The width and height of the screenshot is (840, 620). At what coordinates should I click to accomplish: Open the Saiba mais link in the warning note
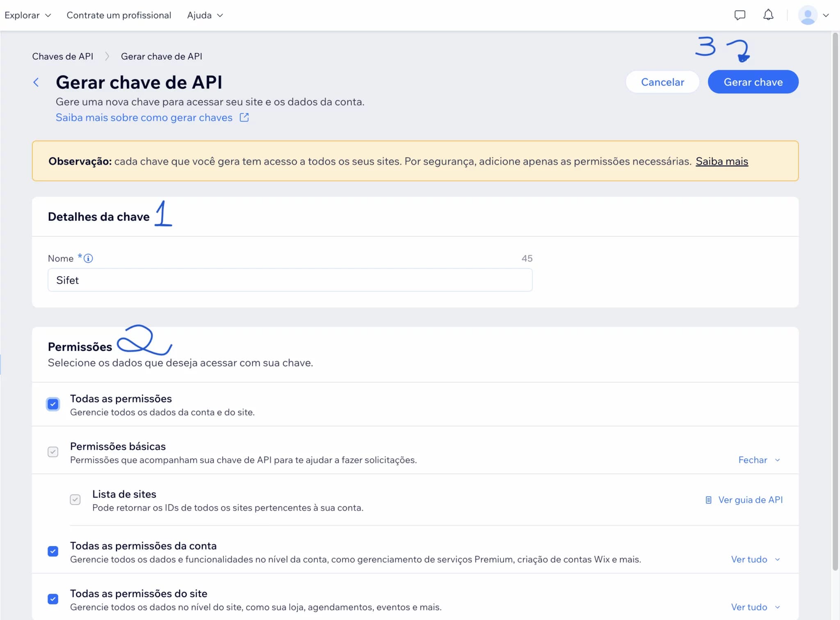point(721,161)
